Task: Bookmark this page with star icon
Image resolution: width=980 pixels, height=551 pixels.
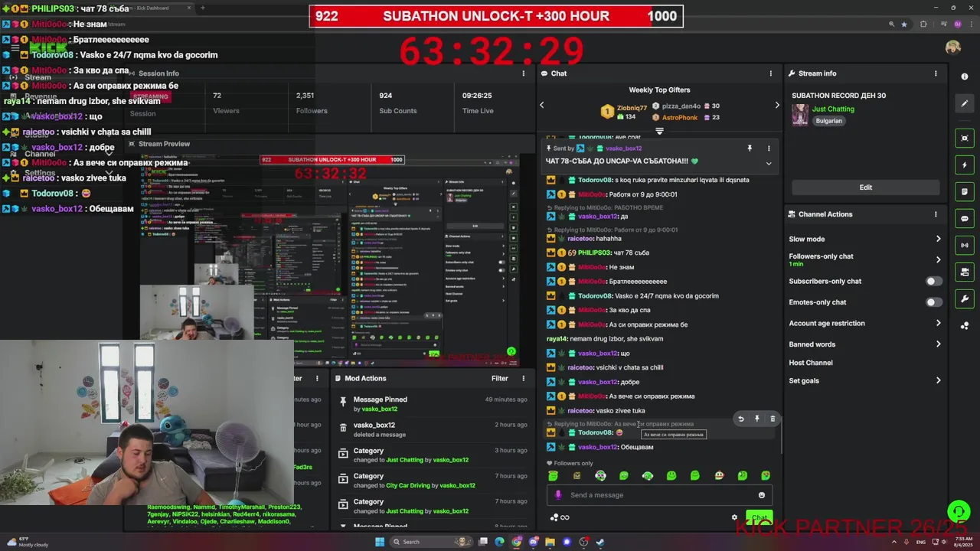Action: click(904, 24)
